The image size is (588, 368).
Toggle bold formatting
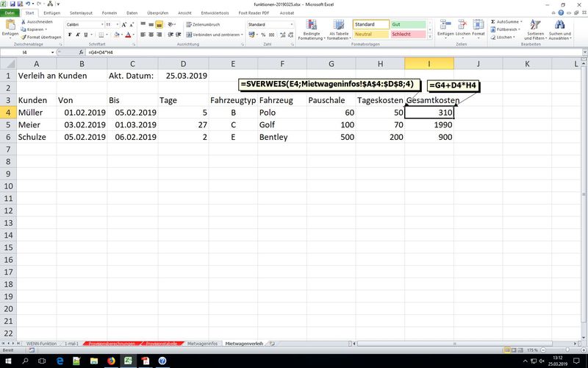69,35
